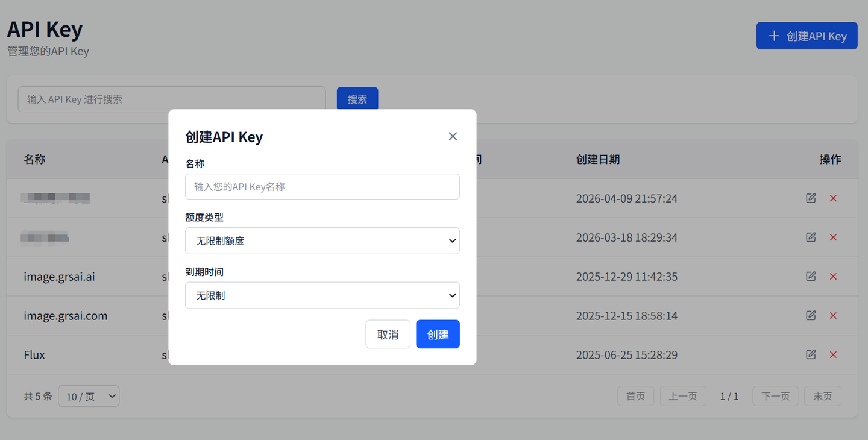Click delete icon for image.grsai.ai row
The image size is (868, 440).
[x=833, y=277]
